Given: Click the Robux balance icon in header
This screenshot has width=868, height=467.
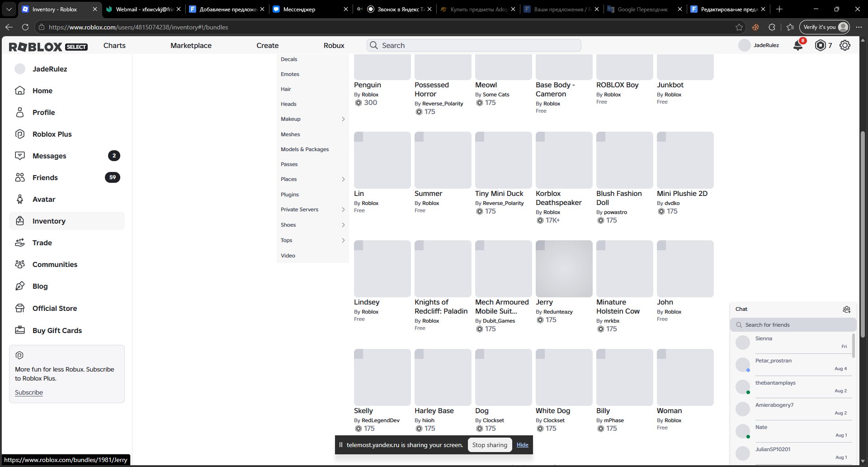Looking at the screenshot, I should (820, 45).
